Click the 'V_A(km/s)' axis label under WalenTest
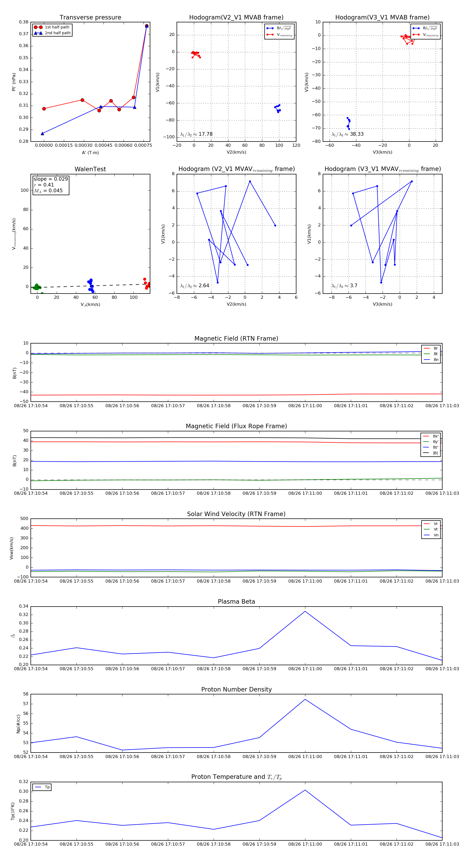This screenshot has width=473, height=868. [90, 304]
